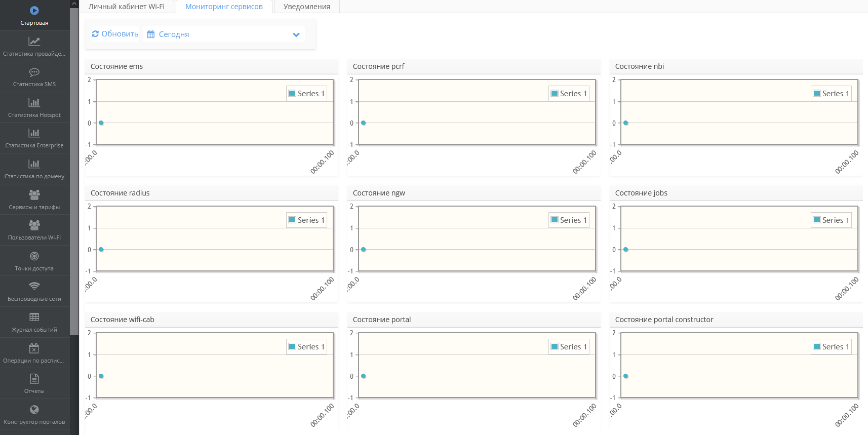Click the Series 1 color swatch in radius chart
The width and height of the screenshot is (868, 435).
coord(292,220)
